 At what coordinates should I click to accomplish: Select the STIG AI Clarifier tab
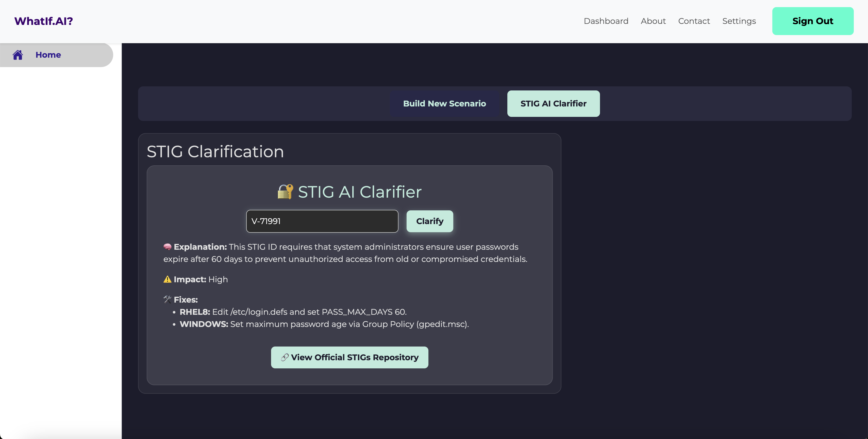click(553, 103)
